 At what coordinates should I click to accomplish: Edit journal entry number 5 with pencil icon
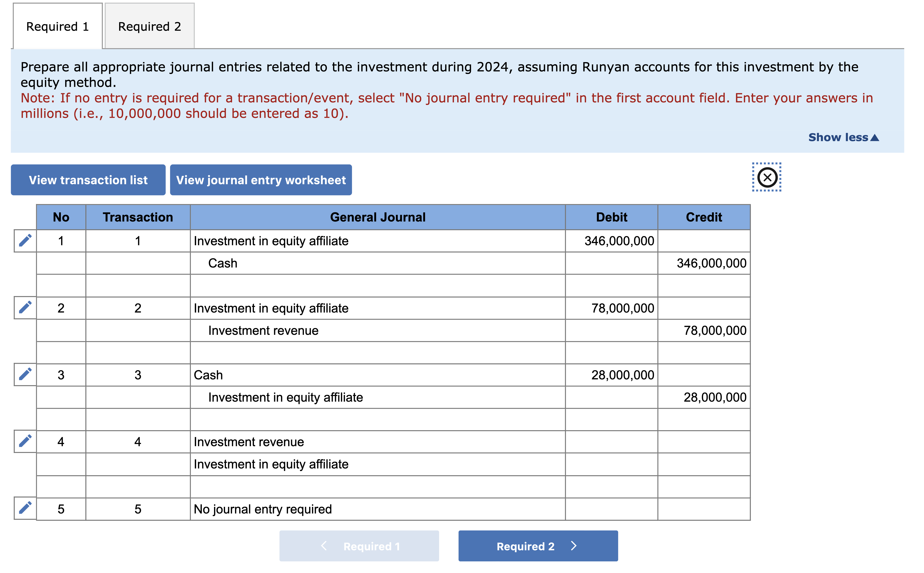25,508
